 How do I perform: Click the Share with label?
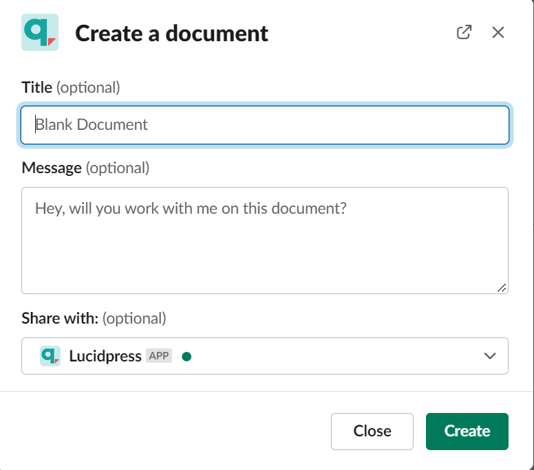click(x=60, y=318)
